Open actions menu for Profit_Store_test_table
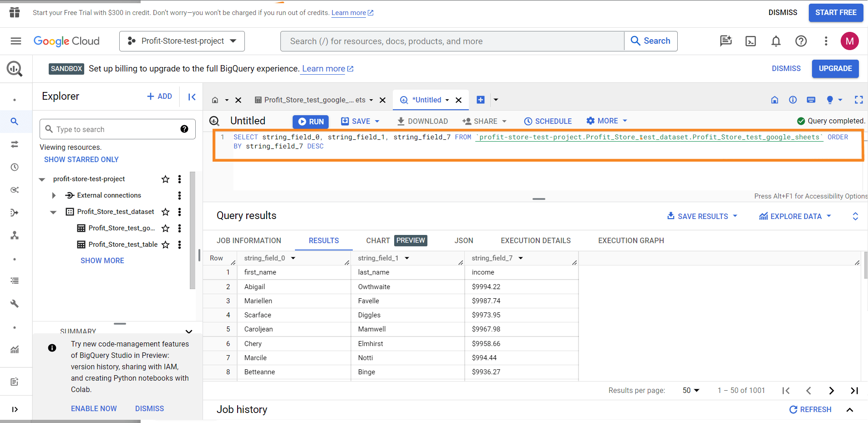Image resolution: width=868 pixels, height=423 pixels. coord(180,245)
